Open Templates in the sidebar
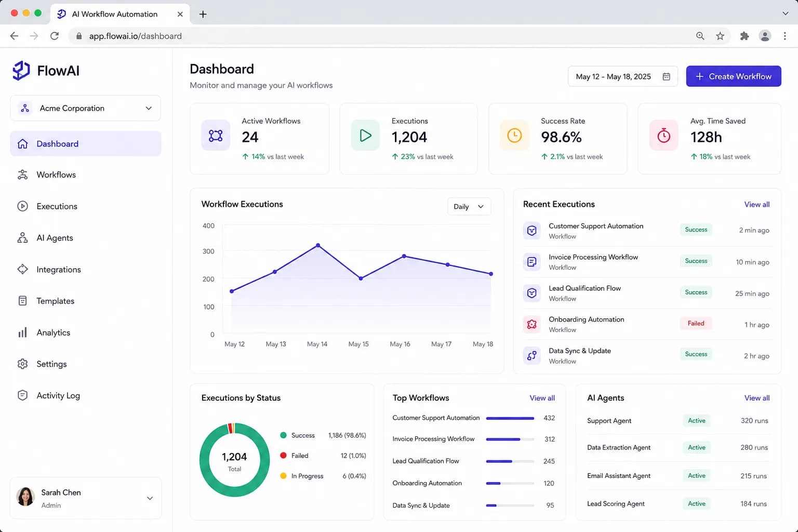This screenshot has height=532, width=798. click(85, 301)
